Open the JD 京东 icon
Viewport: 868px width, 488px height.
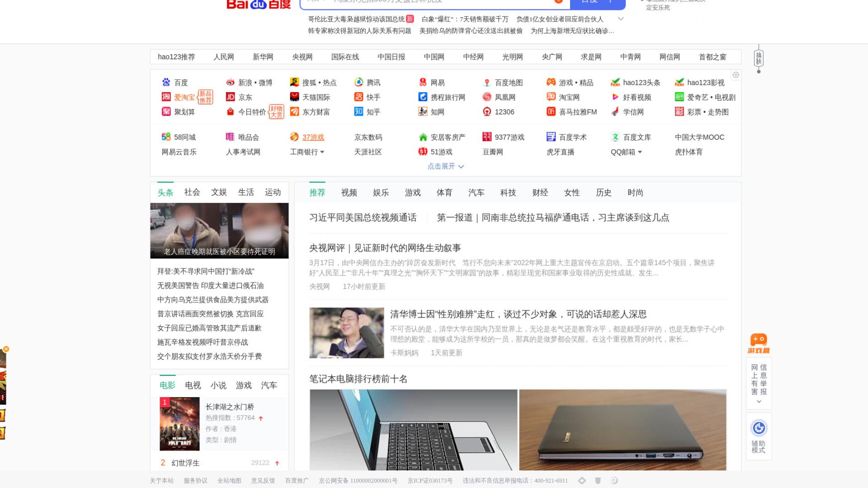(x=230, y=97)
